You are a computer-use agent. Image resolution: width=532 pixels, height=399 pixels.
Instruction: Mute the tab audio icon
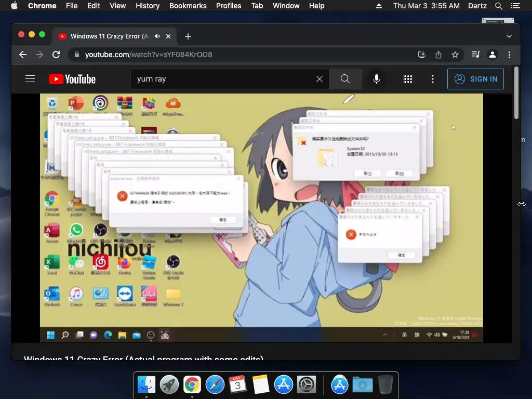pos(157,36)
